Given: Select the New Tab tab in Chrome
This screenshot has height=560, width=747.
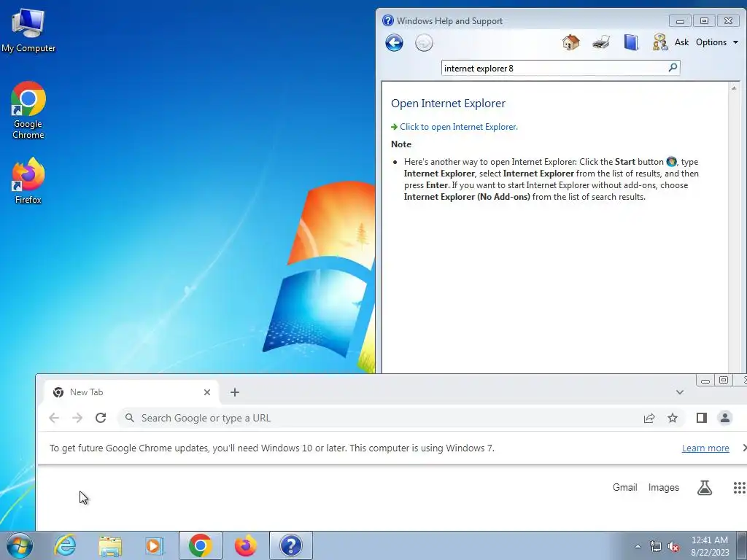Looking at the screenshot, I should tap(131, 392).
